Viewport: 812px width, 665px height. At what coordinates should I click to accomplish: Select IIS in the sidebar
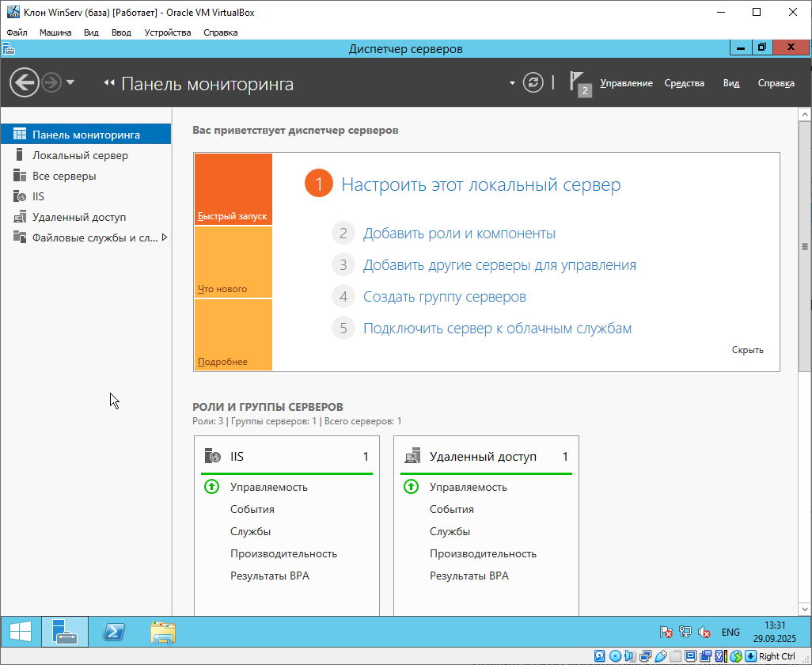pyautogui.click(x=85, y=196)
